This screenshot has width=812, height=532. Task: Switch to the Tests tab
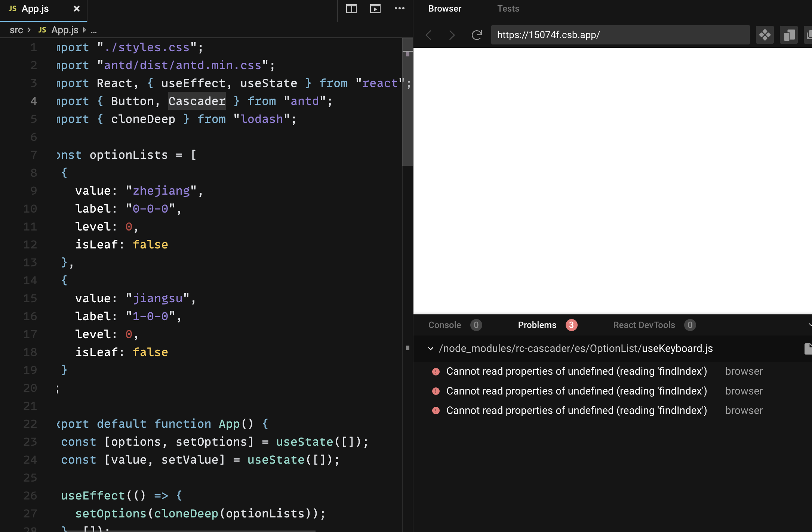pyautogui.click(x=508, y=9)
